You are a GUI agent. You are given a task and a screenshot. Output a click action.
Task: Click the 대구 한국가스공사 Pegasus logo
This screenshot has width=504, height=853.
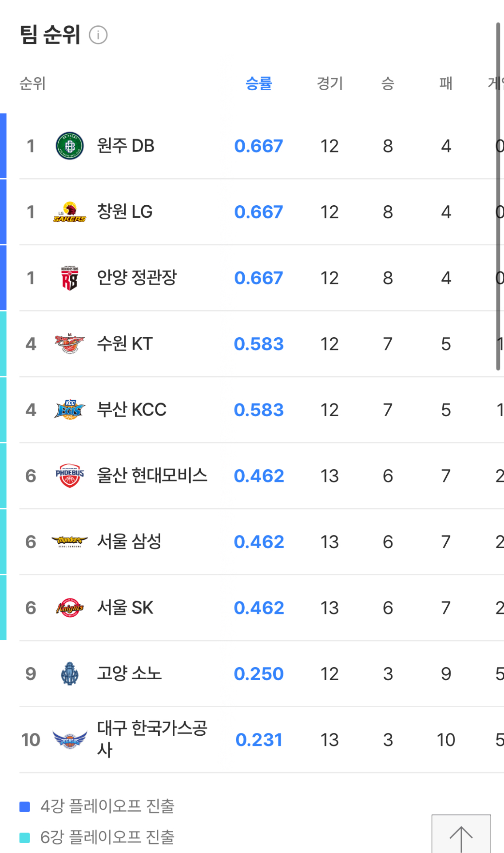pos(70,740)
